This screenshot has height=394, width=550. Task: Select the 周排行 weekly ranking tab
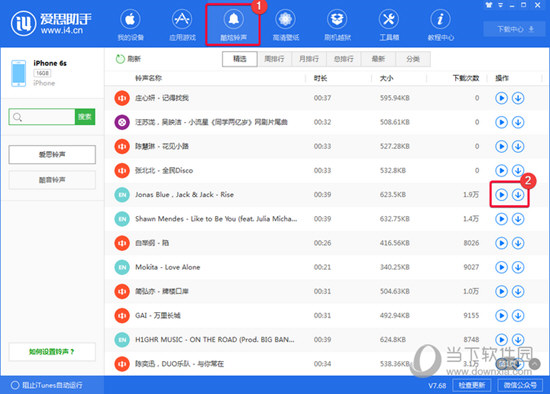274,59
